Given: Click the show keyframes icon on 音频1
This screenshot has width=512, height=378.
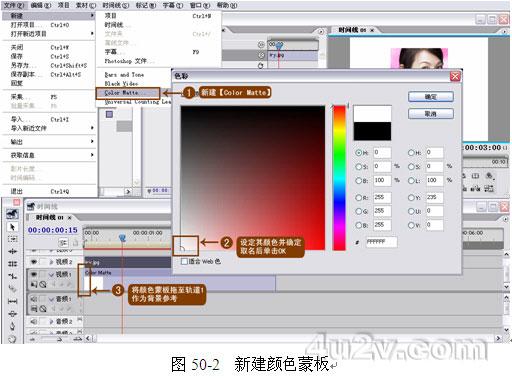Looking at the screenshot, I should click(x=43, y=309).
